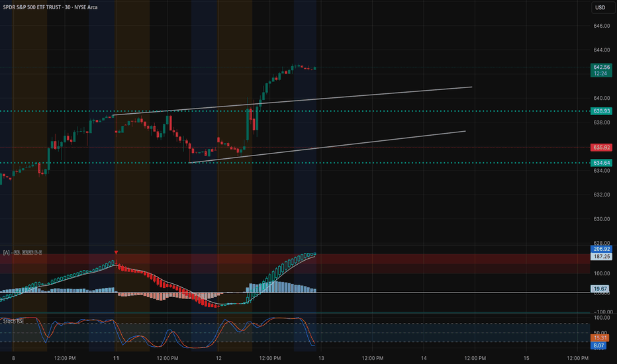This screenshot has height=364, width=617.
Task: Click the Stoch RSI indicator label
Action: tap(13, 322)
